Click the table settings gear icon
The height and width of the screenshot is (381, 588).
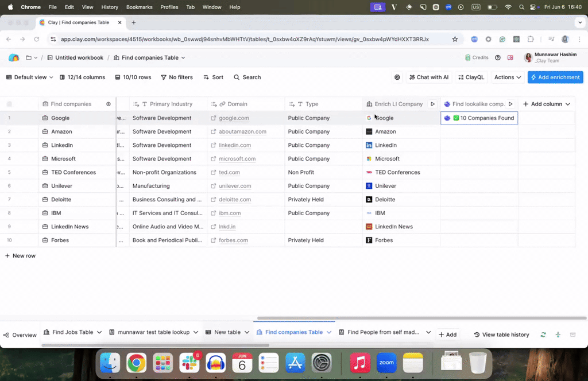(x=397, y=77)
